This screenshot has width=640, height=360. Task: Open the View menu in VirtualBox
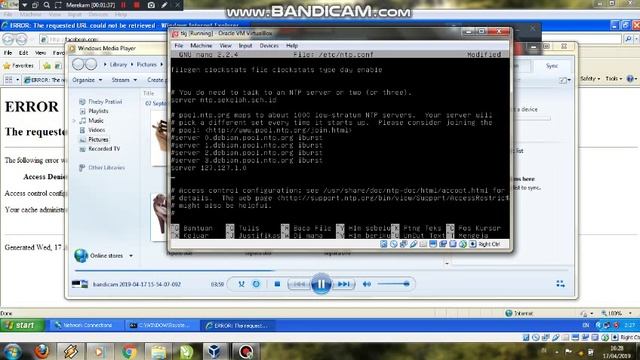click(225, 45)
